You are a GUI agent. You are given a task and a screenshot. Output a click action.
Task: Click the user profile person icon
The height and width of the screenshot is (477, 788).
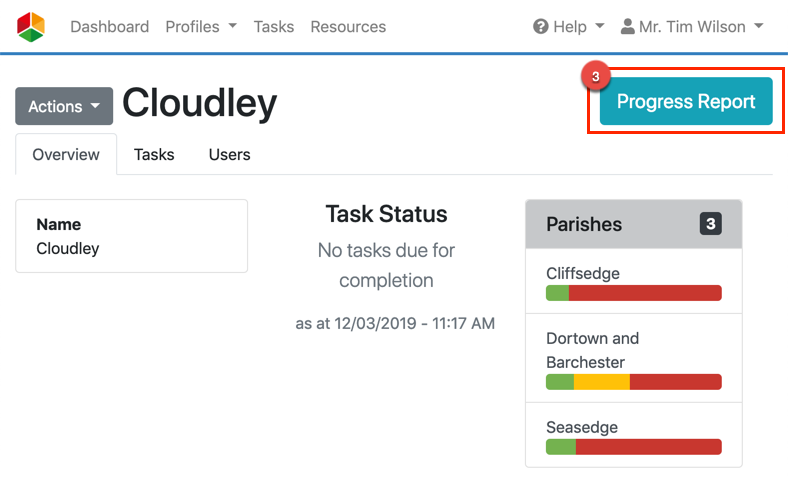pyautogui.click(x=628, y=27)
